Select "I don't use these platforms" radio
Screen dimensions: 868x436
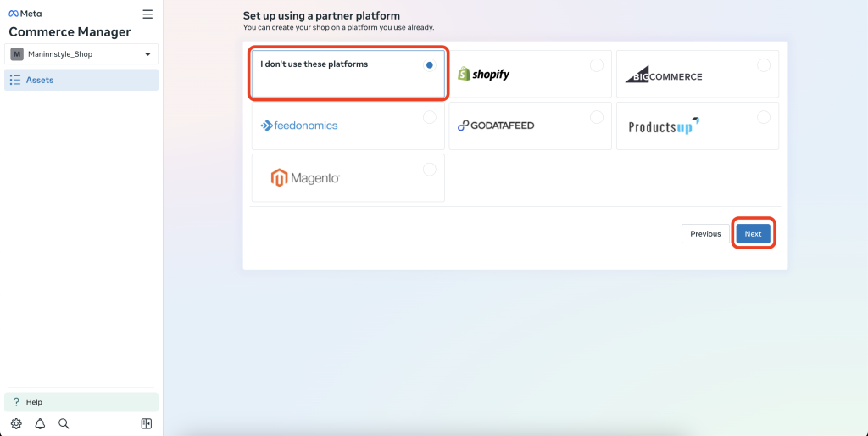tap(430, 65)
